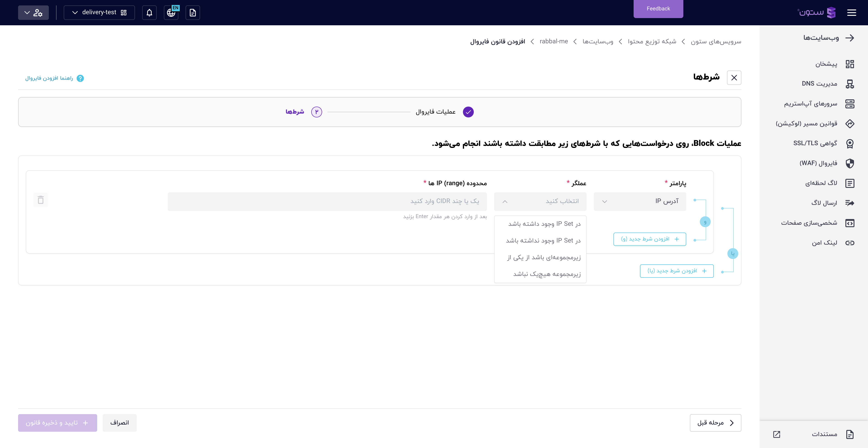
Task: Open the delivery-test workspace selector
Action: pyautogui.click(x=99, y=12)
